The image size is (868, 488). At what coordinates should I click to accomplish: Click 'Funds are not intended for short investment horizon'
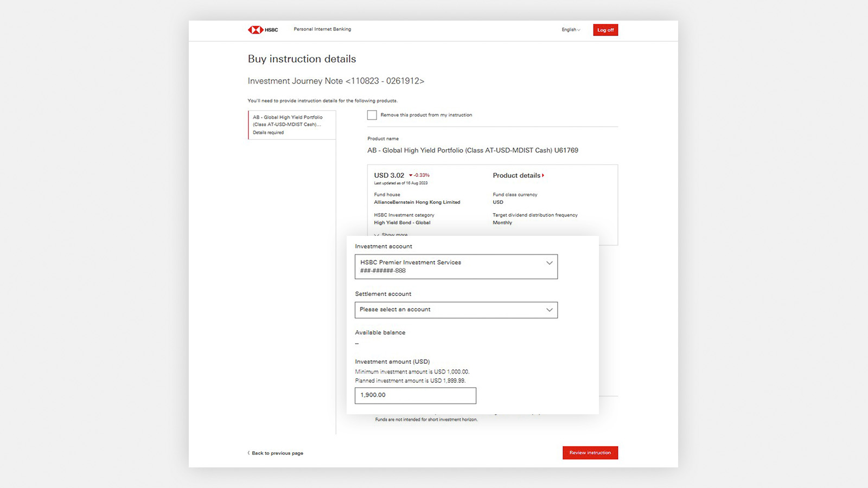[x=426, y=420]
